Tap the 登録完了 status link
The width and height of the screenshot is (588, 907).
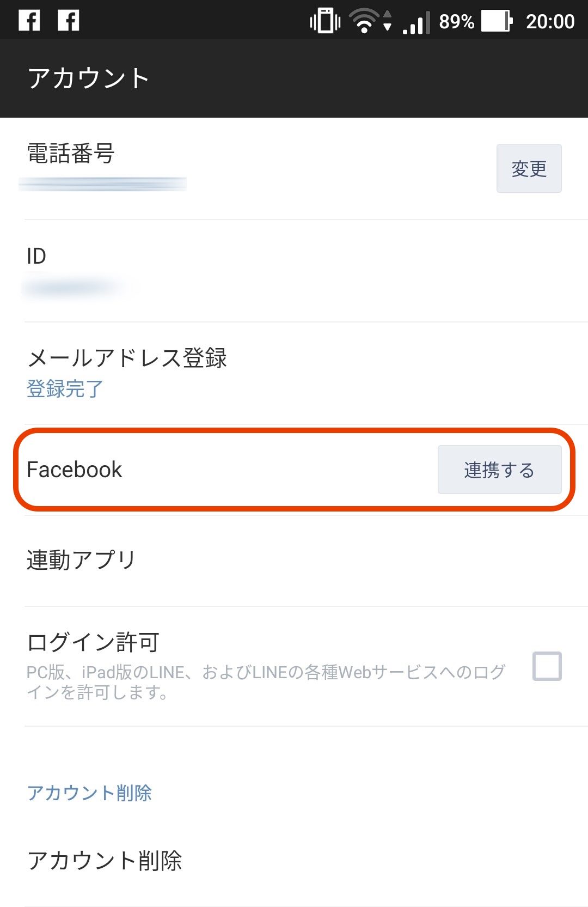pos(65,389)
